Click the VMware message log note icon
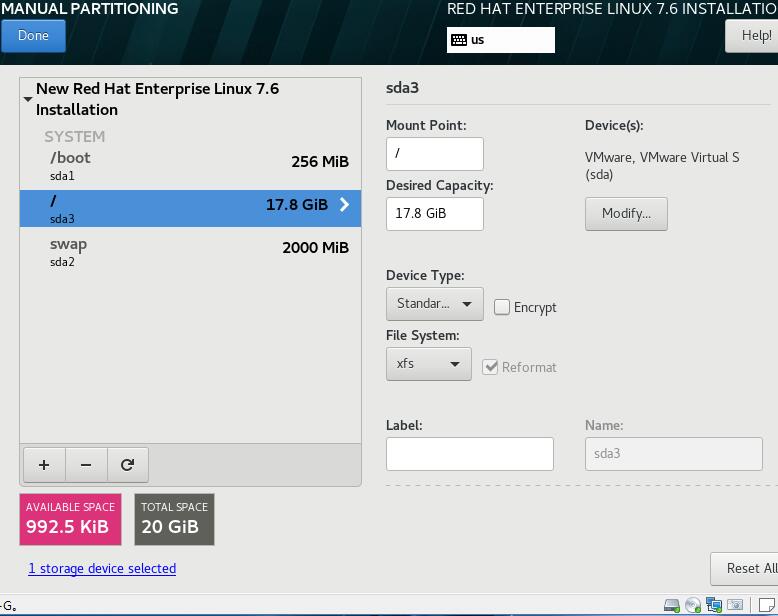This screenshot has height=616, width=778. coord(767,605)
